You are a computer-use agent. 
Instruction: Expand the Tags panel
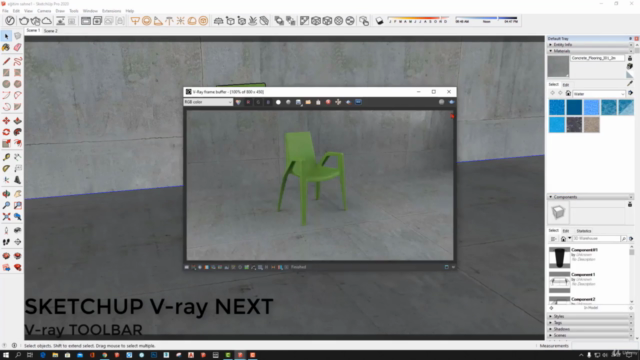tap(590, 322)
